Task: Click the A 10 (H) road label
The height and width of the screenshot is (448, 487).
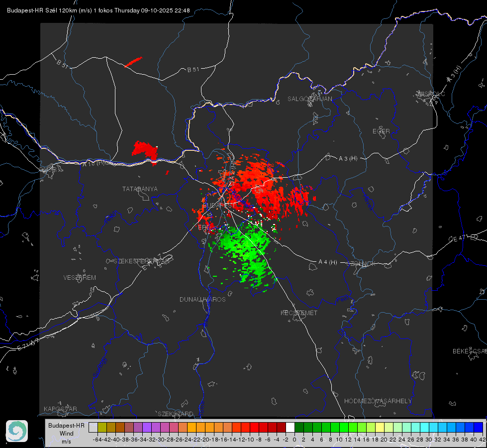Action: tap(93, 164)
